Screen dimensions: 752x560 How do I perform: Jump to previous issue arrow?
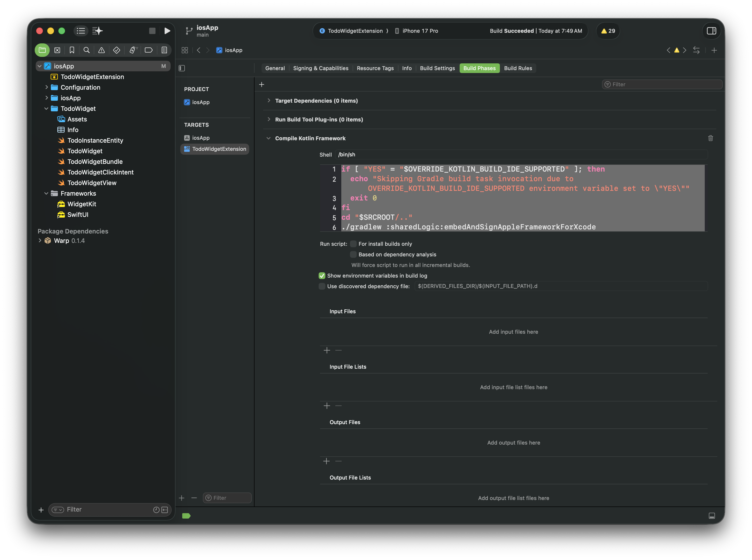[x=668, y=50]
